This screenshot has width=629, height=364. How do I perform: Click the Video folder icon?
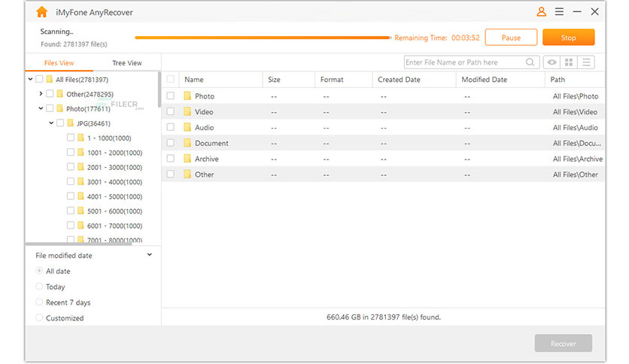click(x=187, y=112)
